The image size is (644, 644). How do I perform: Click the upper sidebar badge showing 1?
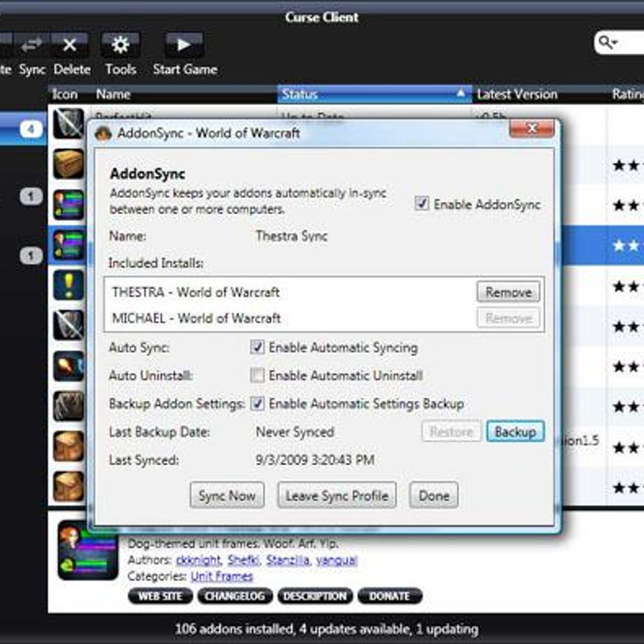point(31,196)
